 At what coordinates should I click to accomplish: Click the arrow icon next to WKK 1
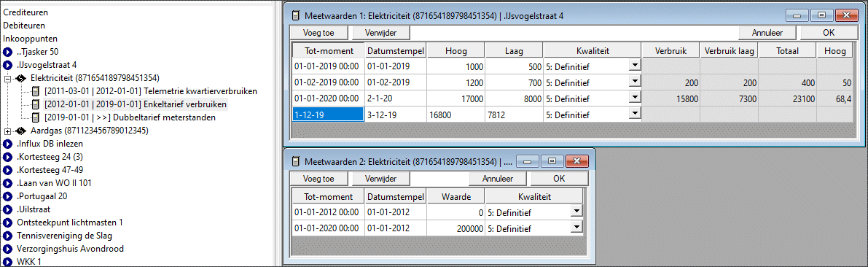tap(8, 262)
